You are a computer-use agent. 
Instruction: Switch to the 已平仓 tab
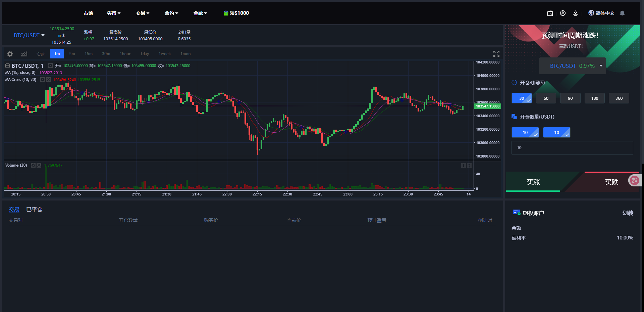pos(34,210)
